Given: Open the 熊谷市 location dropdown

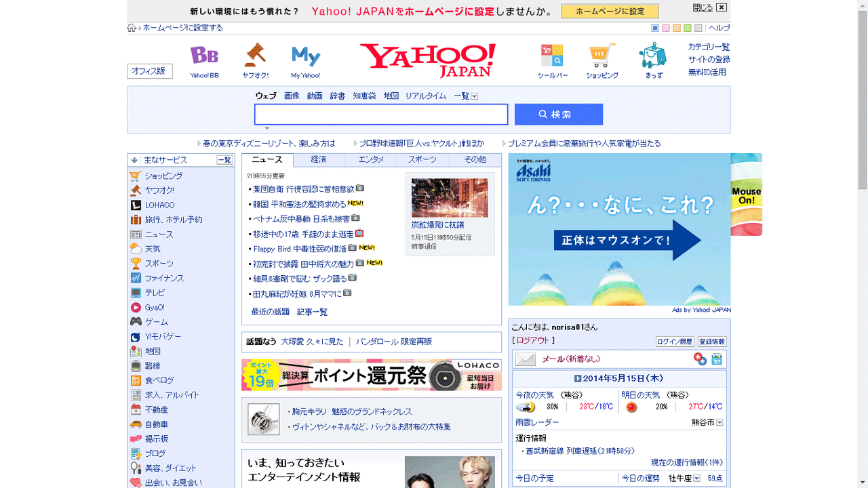Looking at the screenshot, I should click(719, 422).
